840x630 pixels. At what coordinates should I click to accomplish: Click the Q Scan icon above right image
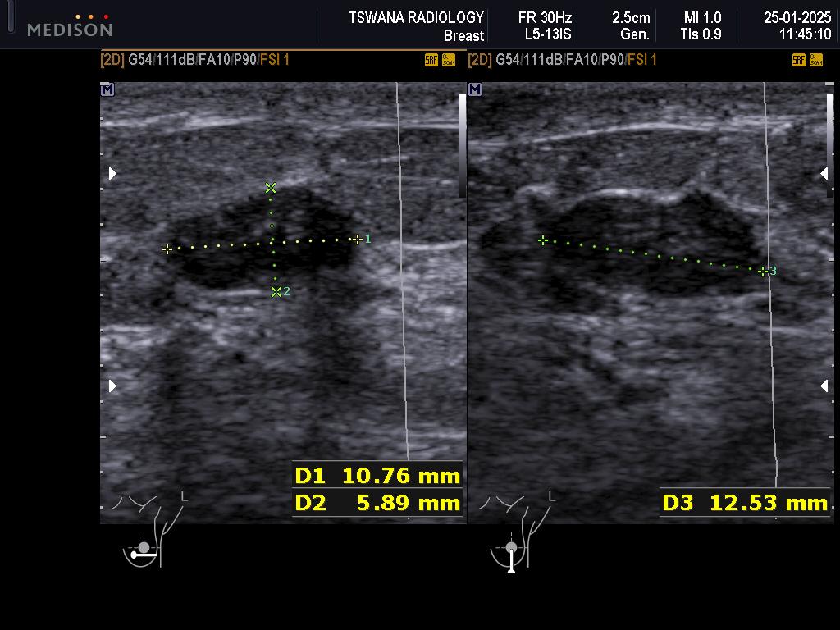pyautogui.click(x=816, y=60)
